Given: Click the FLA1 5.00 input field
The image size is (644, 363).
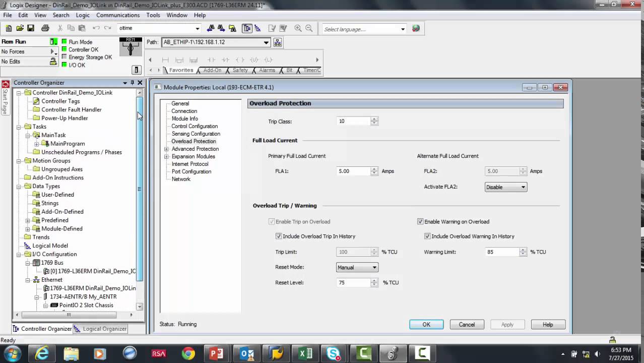Looking at the screenshot, I should click(x=354, y=171).
